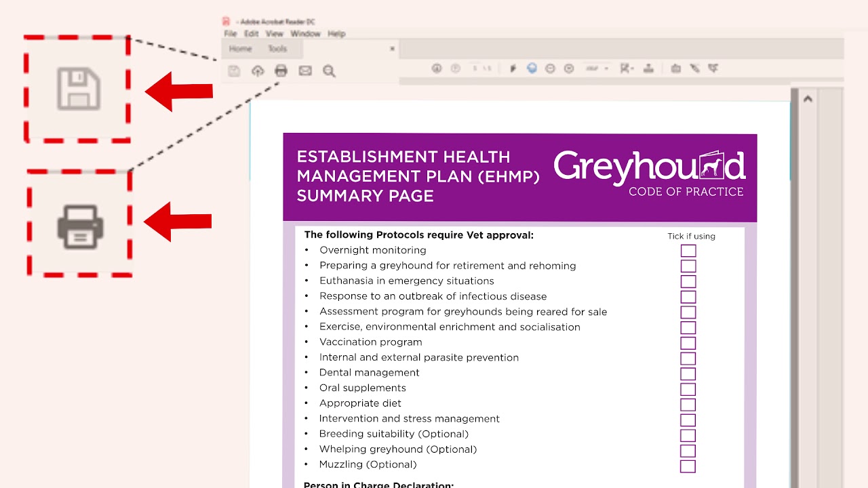The width and height of the screenshot is (868, 488).
Task: Click the send by email envelope icon
Action: [x=305, y=70]
